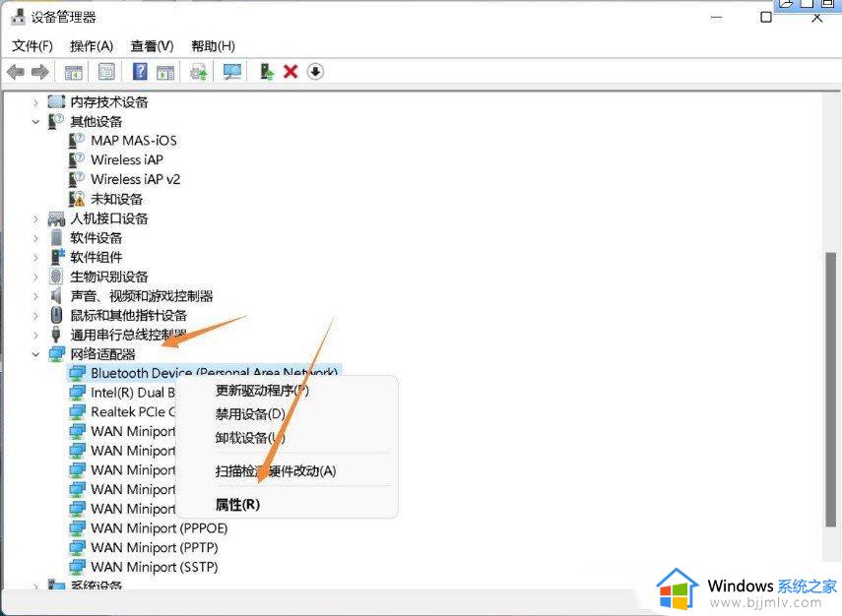Toggle the action pane toolbar icon
The image size is (842, 616).
(x=165, y=72)
